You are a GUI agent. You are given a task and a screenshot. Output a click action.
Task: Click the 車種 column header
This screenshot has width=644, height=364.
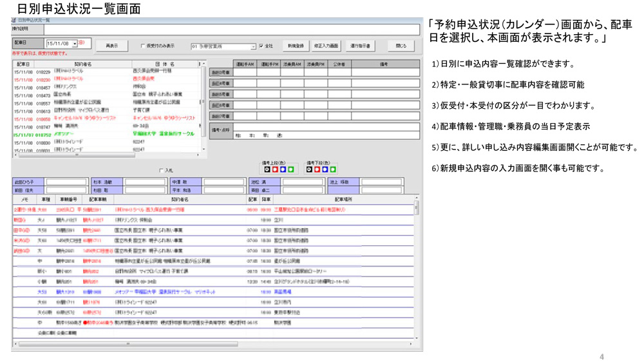click(x=46, y=199)
